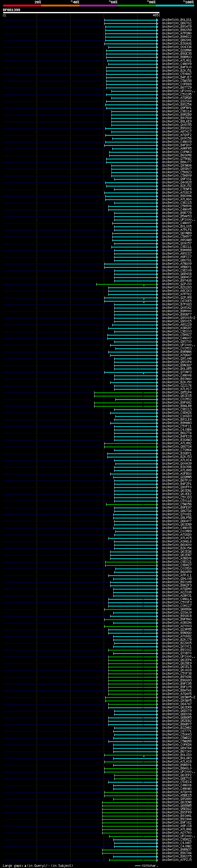Click the green alignment bar for UniRef100_Q851P4
This screenshot has width=197, height=868.
click(126, 393)
